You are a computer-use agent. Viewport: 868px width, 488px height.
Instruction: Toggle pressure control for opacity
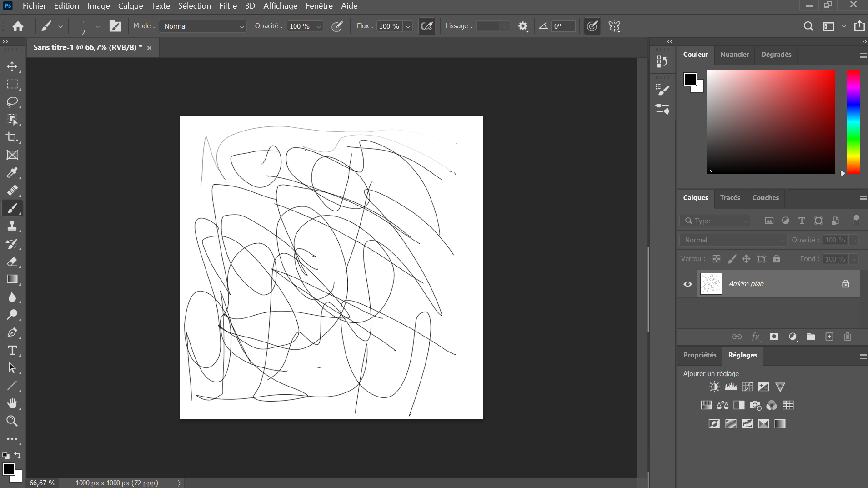pos(337,26)
